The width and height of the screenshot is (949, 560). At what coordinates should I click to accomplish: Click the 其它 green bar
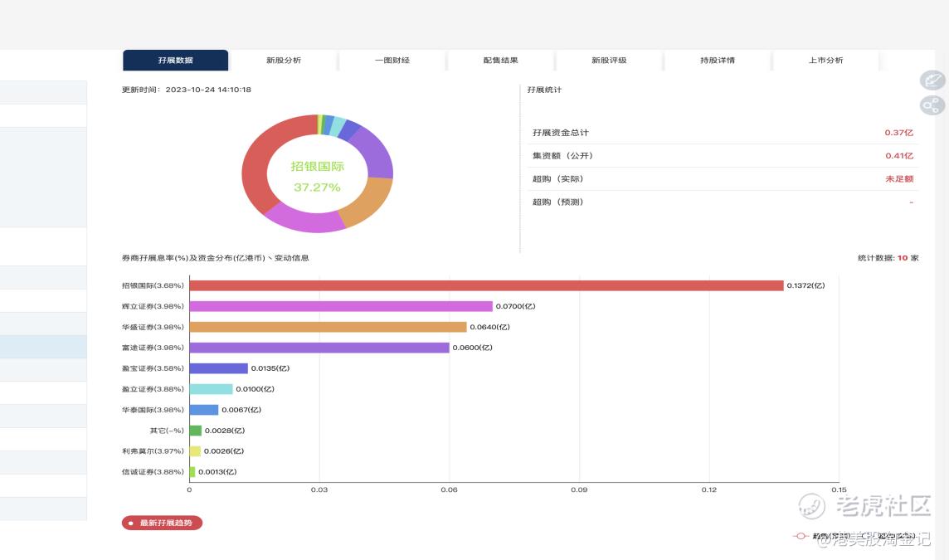196,431
